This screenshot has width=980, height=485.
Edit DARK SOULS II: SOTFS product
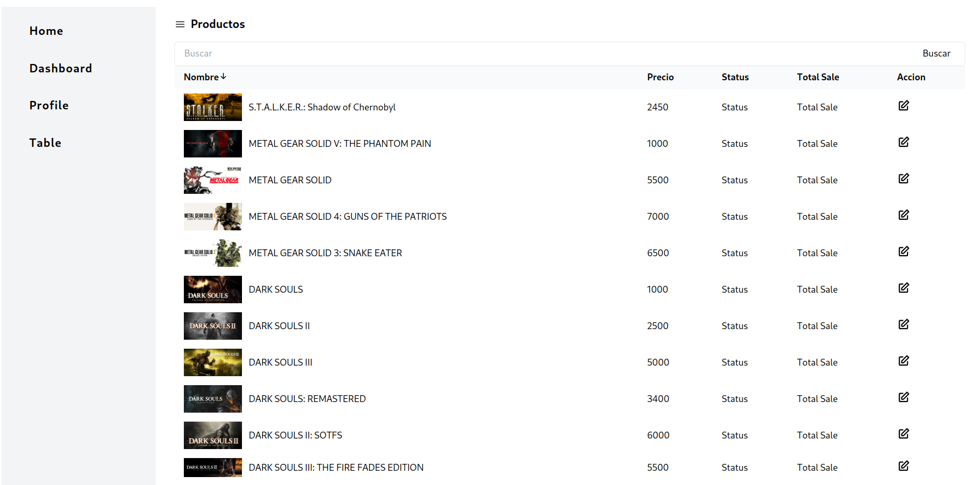tap(903, 434)
